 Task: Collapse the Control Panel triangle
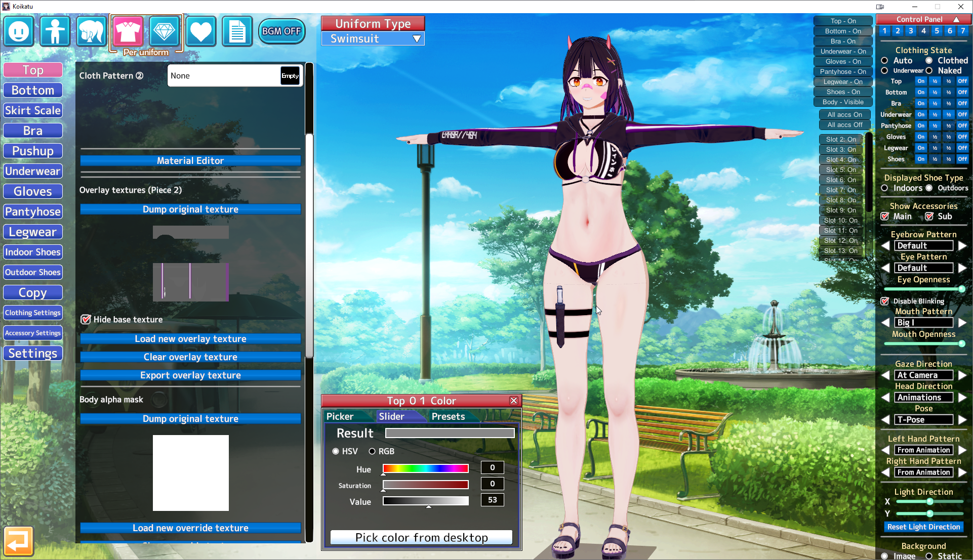956,19
